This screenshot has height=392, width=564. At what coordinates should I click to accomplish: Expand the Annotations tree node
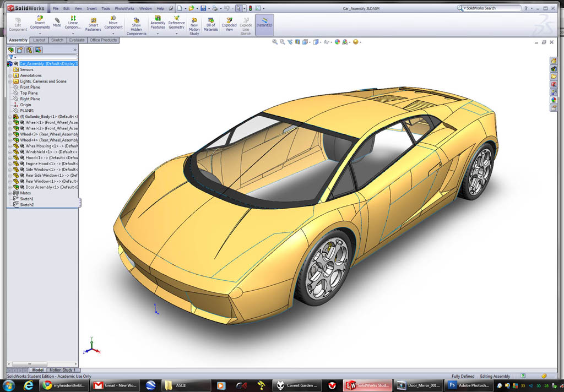[x=10, y=75]
